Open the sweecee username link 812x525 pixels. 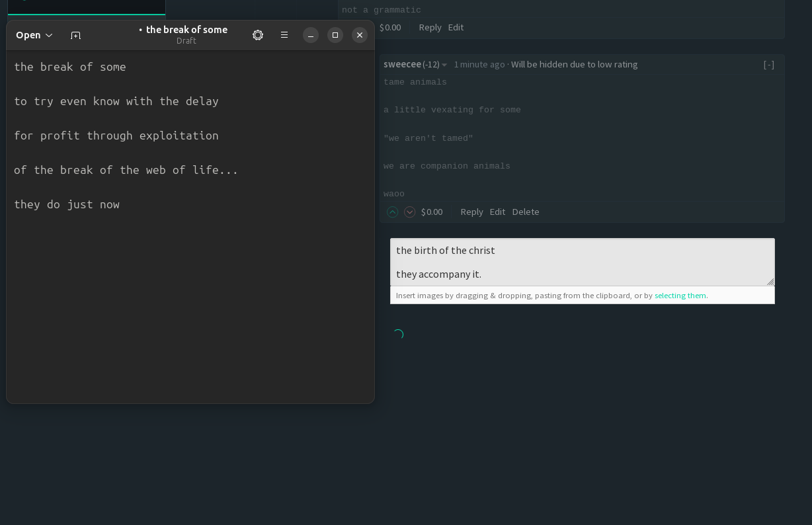coord(402,64)
